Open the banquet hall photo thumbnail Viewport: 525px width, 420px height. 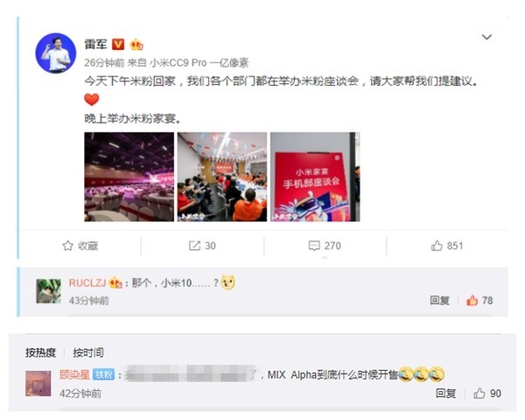coord(129,177)
